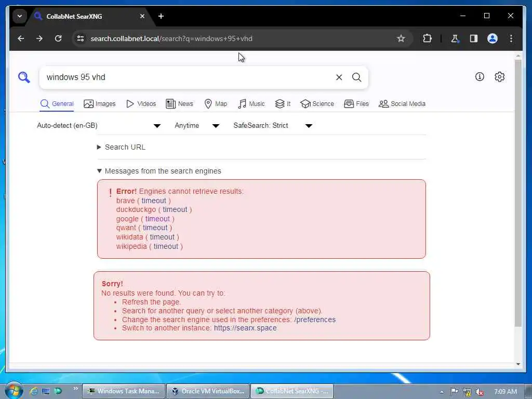
Task: Click the qwant timeout link
Action: point(155,228)
